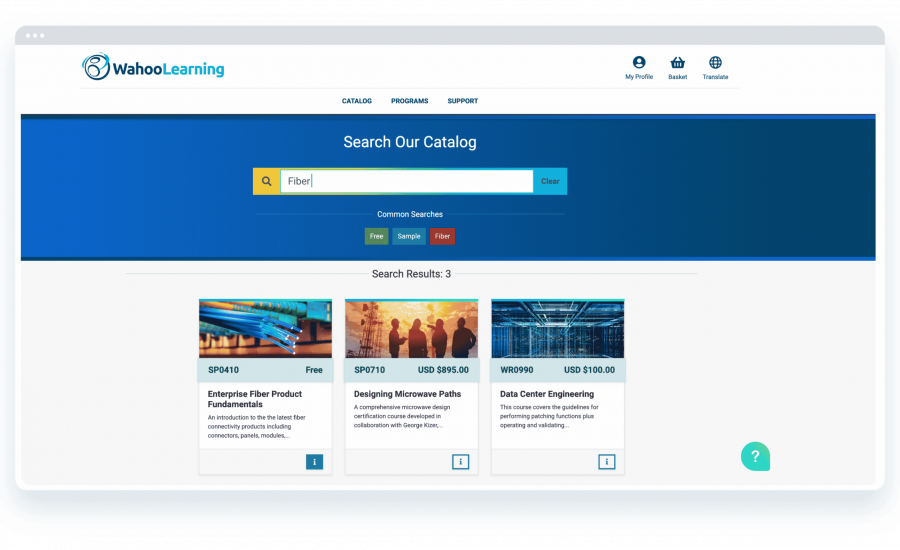Open the Support menu
The height and width of the screenshot is (550, 900).
click(x=462, y=101)
